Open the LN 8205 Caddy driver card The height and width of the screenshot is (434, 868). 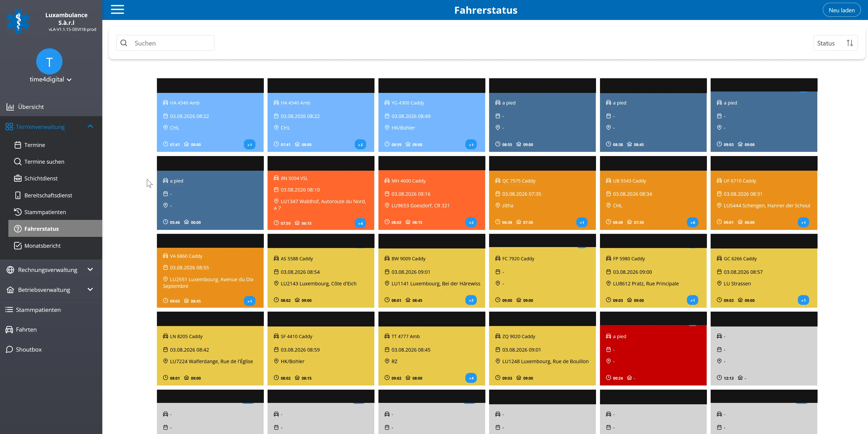tap(210, 349)
